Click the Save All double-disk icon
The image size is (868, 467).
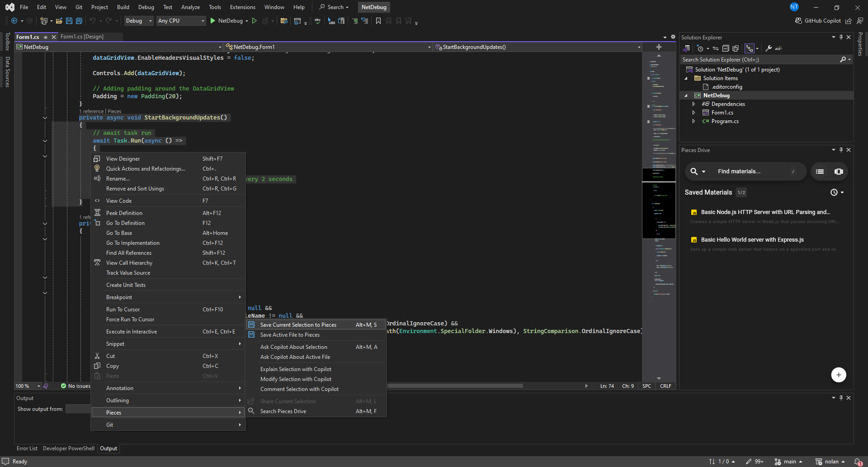coord(79,21)
